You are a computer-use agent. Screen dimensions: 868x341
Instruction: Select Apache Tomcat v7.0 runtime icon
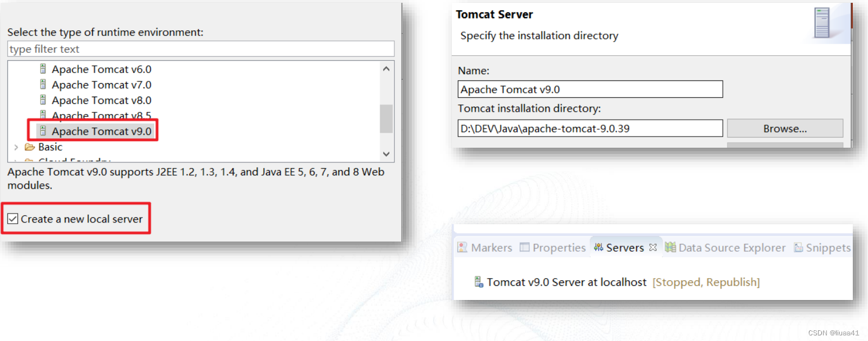tap(43, 84)
